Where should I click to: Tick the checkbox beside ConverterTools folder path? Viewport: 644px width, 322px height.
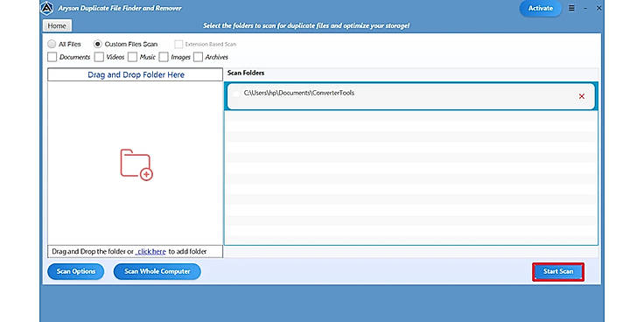[x=235, y=94]
